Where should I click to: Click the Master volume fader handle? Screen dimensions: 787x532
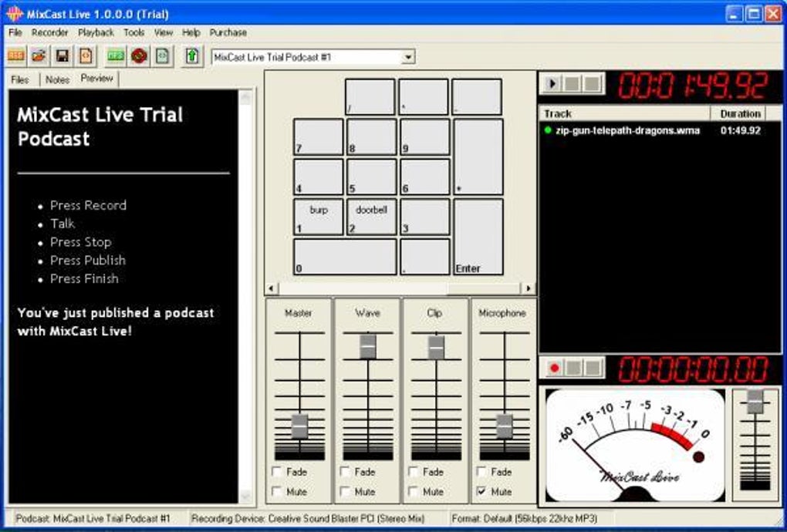(299, 426)
